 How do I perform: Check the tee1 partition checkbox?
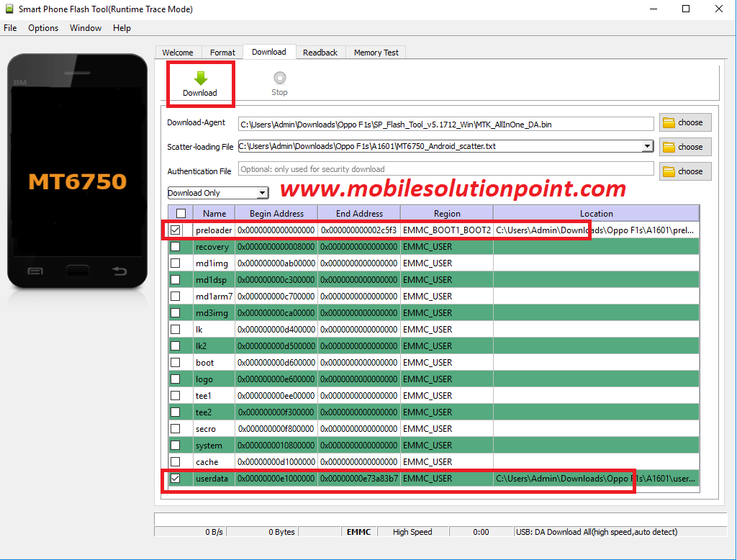tap(176, 395)
